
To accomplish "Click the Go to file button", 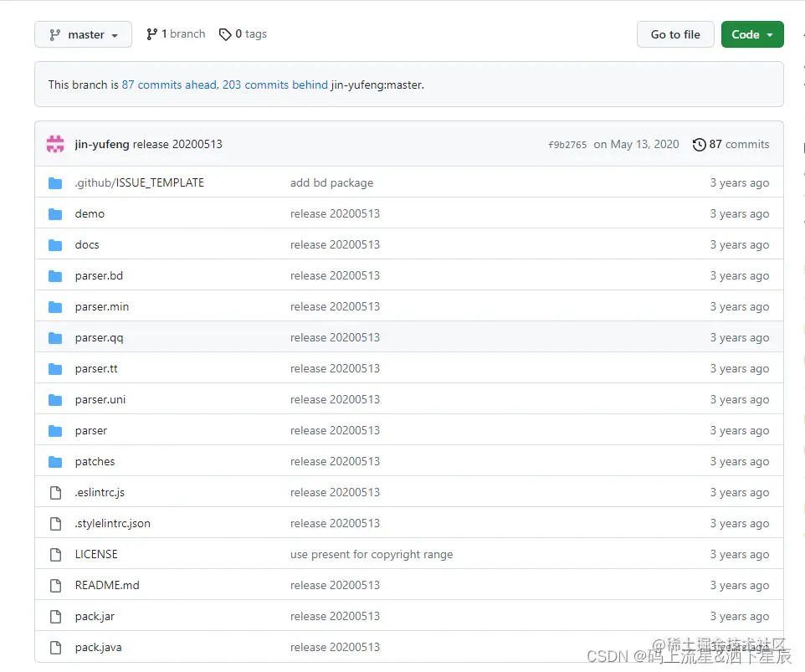I will coord(675,34).
